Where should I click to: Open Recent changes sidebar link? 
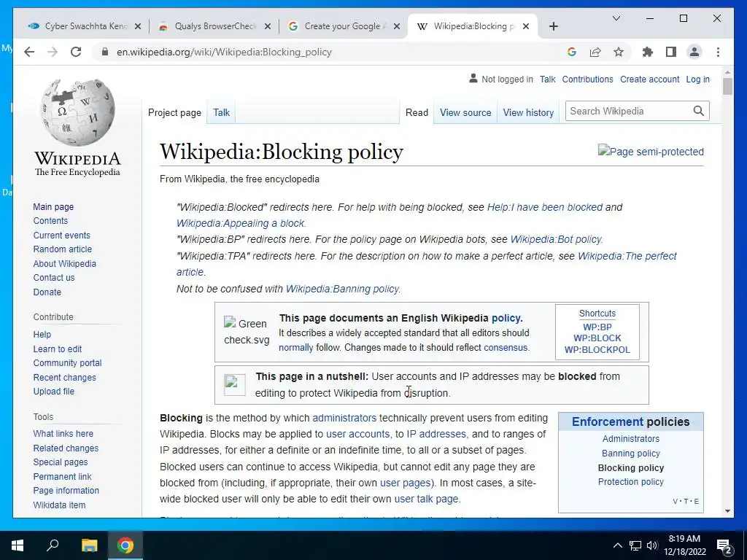click(64, 377)
